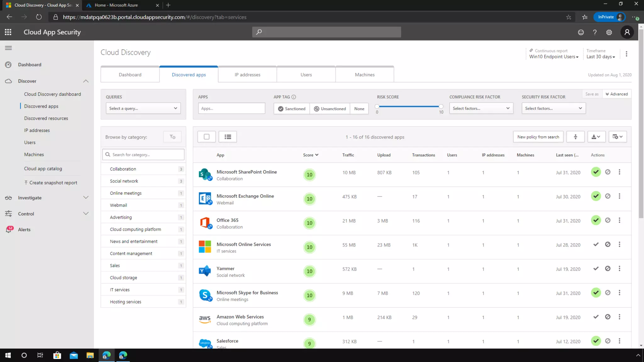Image resolution: width=644 pixels, height=362 pixels.
Task: Open Cloud app catalog link
Action: [x=43, y=169]
